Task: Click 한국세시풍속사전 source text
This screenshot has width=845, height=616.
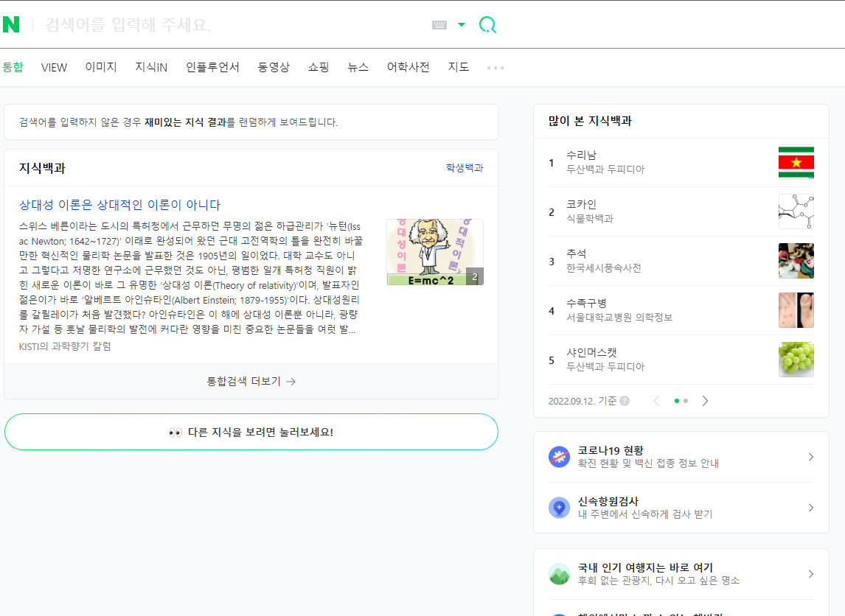Action: click(604, 268)
